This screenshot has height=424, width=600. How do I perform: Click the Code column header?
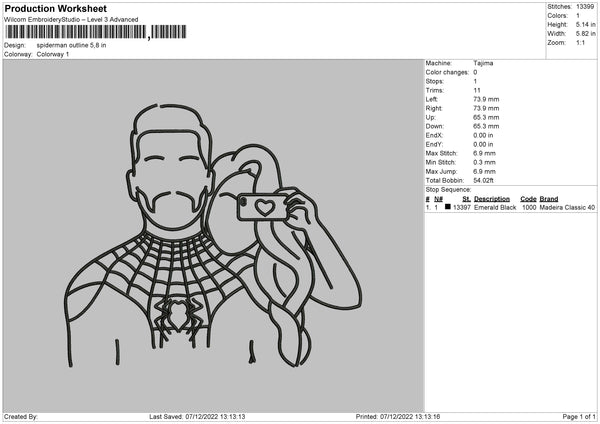pyautogui.click(x=528, y=199)
